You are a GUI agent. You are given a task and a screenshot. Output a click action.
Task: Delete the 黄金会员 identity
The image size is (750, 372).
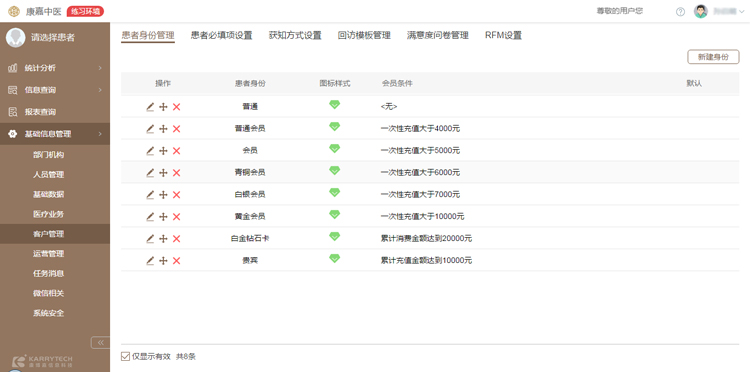[176, 217]
